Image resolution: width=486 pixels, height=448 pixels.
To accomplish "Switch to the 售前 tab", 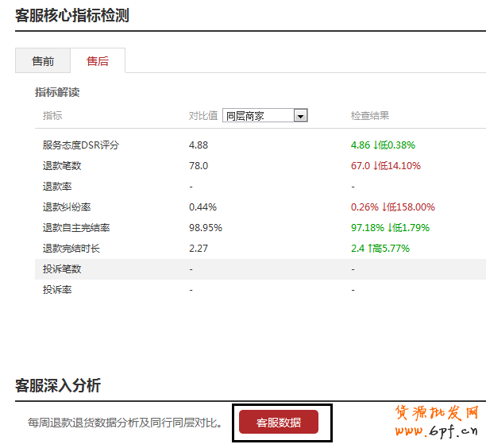I will coord(43,61).
